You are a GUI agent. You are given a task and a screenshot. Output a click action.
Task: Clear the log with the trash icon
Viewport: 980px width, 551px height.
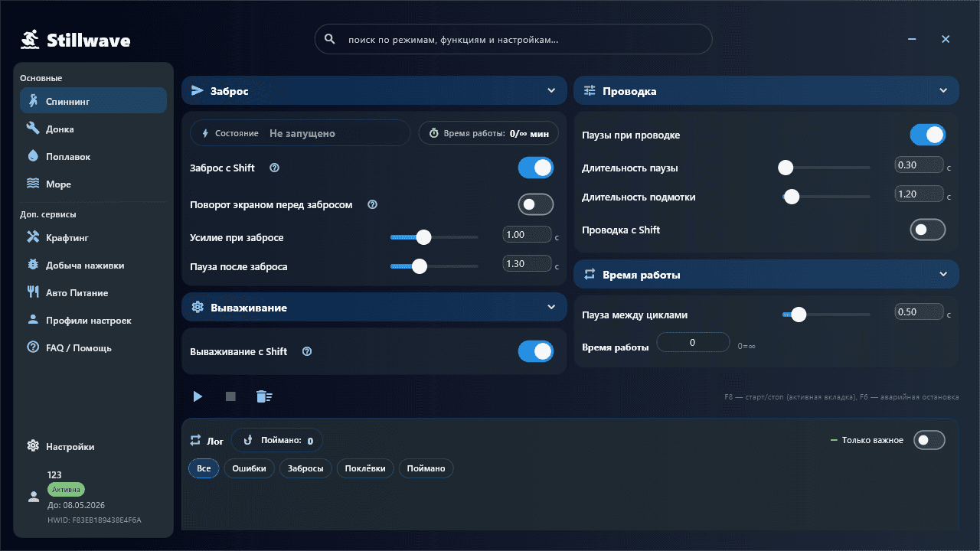264,396
